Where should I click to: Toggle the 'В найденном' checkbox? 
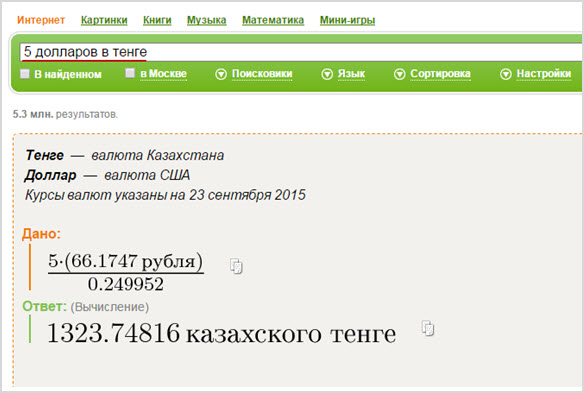[25, 73]
